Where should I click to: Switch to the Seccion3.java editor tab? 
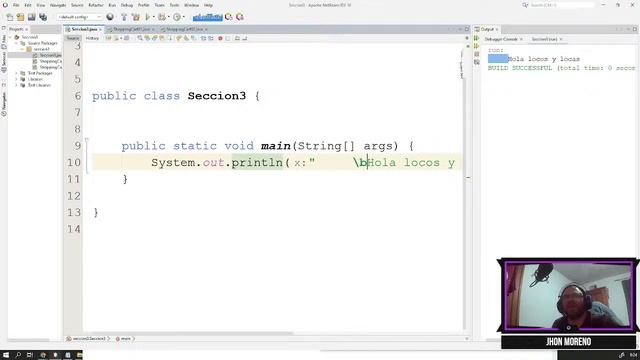[x=84, y=29]
